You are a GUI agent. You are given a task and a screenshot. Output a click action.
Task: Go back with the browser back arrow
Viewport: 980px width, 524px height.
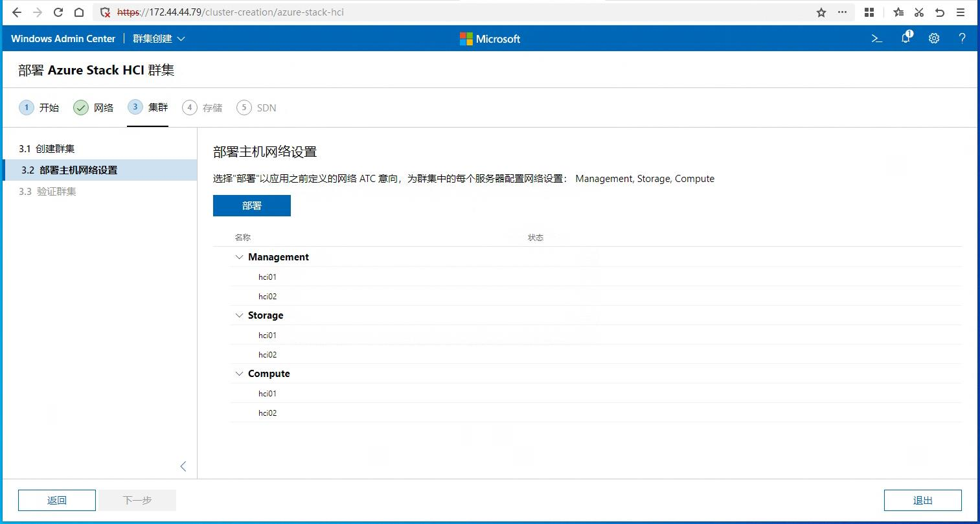click(x=17, y=12)
